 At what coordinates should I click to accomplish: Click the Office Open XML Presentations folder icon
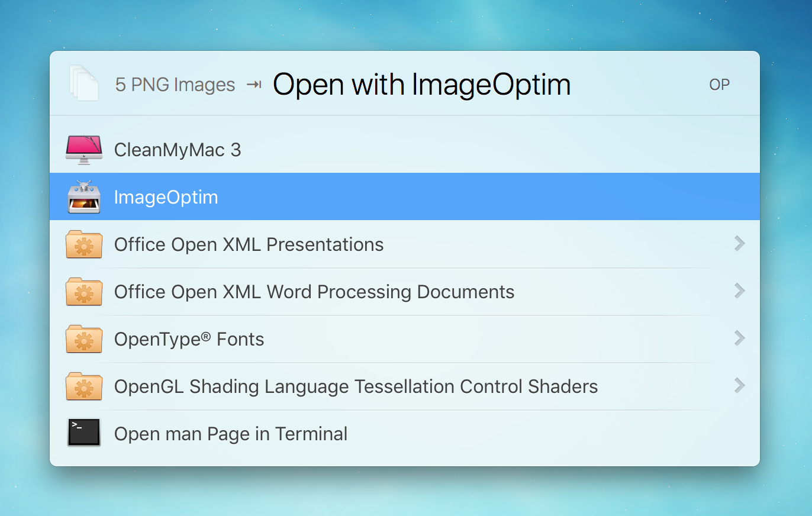(x=84, y=244)
